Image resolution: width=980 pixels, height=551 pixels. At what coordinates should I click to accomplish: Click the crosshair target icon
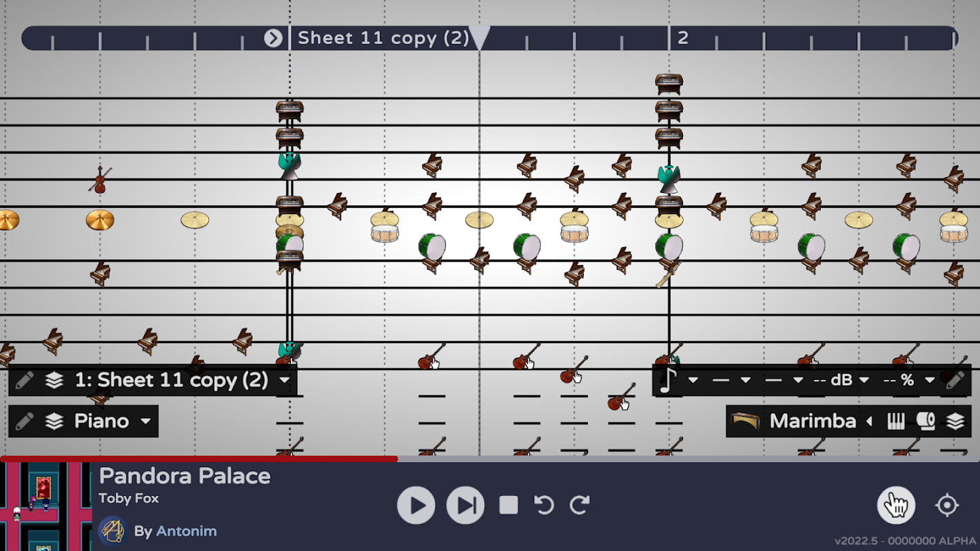coord(947,506)
